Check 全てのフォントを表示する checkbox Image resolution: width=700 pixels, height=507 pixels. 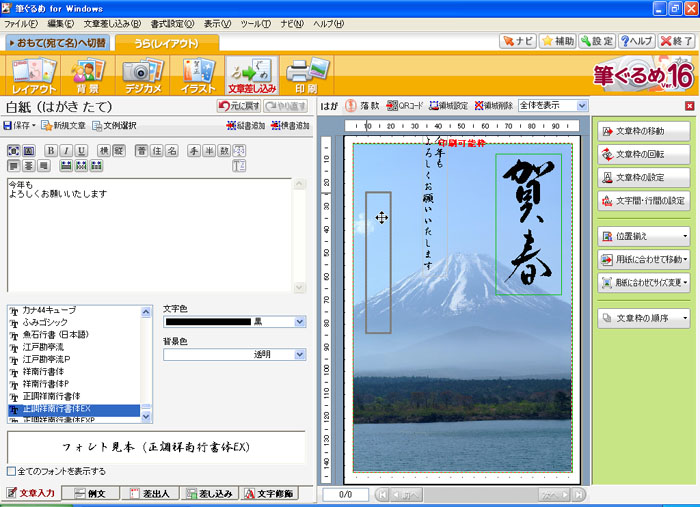coord(12,471)
